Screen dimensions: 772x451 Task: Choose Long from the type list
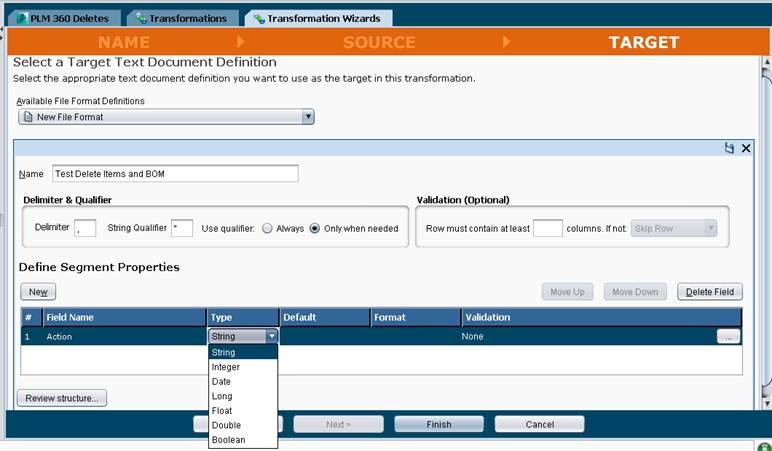coord(243,396)
